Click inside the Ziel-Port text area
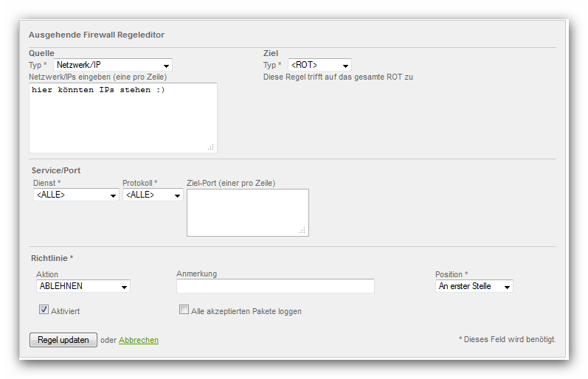Screen dimensions: 588x379 [x=247, y=212]
